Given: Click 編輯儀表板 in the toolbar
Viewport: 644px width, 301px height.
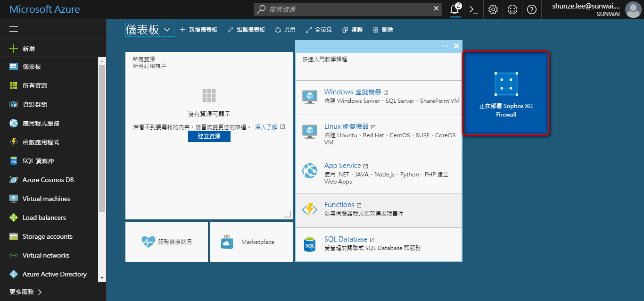Looking at the screenshot, I should (x=246, y=30).
